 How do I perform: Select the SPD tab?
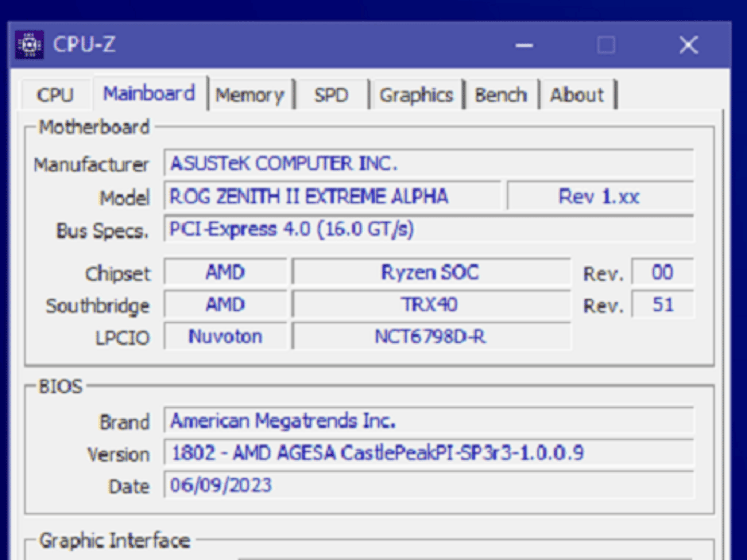pyautogui.click(x=330, y=94)
